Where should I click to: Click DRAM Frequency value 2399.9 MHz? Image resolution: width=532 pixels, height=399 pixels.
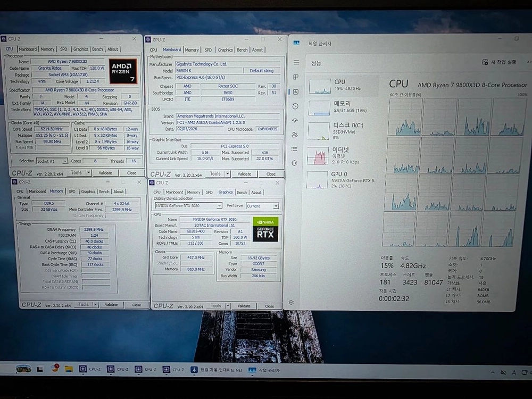pos(94,229)
